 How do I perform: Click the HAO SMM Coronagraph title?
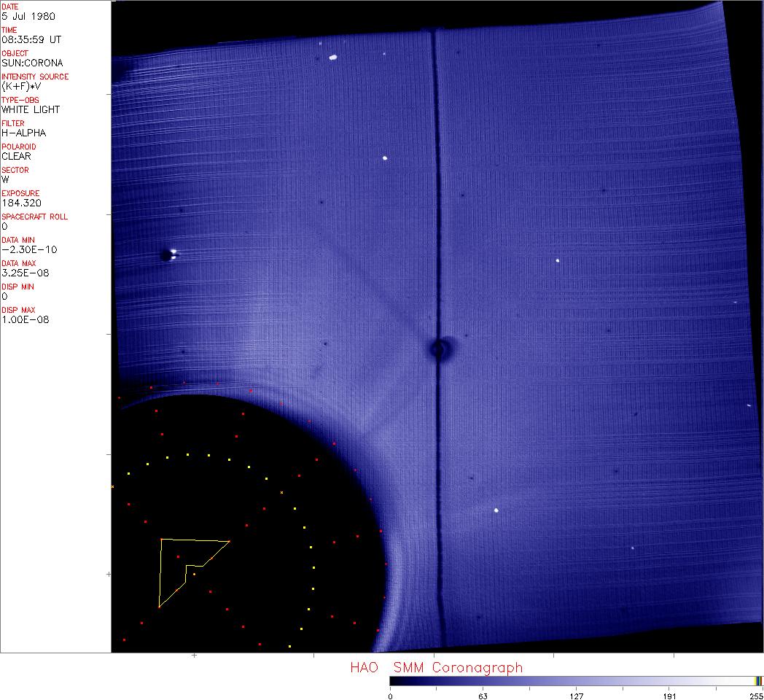(x=436, y=667)
